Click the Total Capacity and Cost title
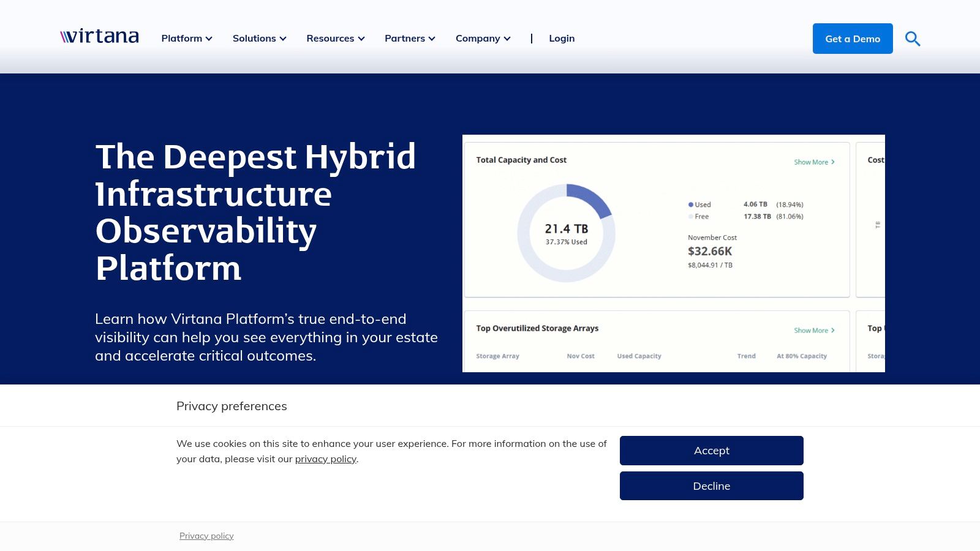Image resolution: width=980 pixels, height=551 pixels. point(521,160)
